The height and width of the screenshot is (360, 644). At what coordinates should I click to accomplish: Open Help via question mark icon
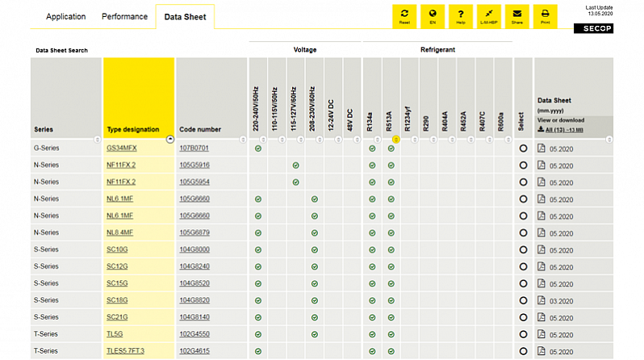pos(461,16)
